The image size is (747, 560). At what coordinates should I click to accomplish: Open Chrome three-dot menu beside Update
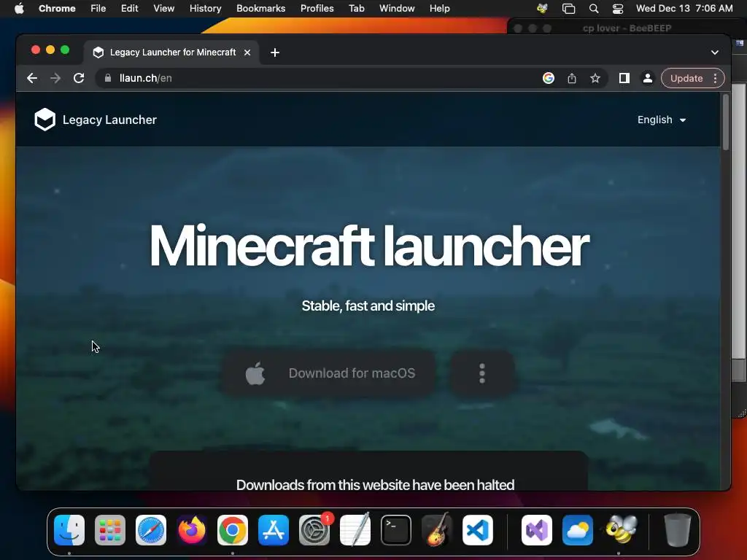715,78
